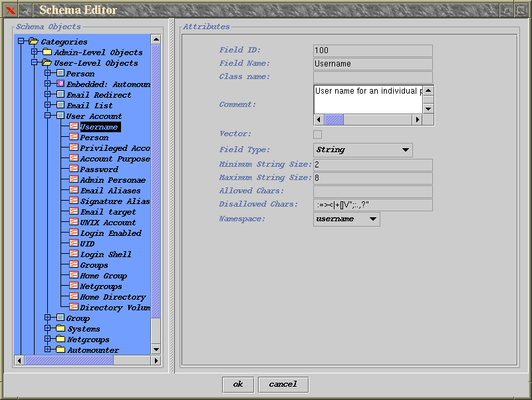Toggle the Vector checkbox
532x400 pixels.
point(317,134)
